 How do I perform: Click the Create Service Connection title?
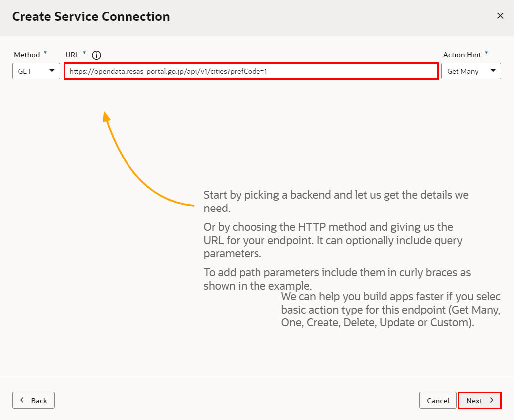tap(91, 16)
